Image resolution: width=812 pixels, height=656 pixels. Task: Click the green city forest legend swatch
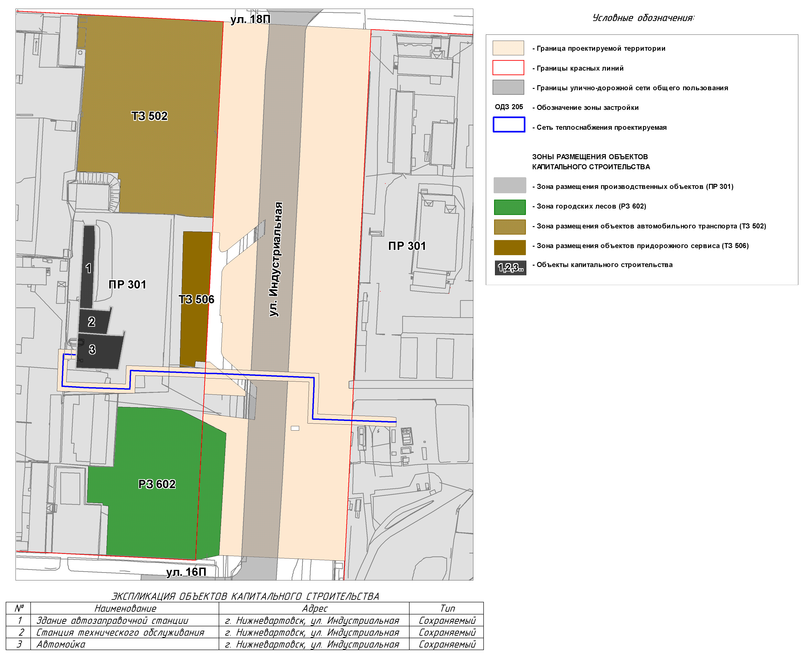click(510, 207)
